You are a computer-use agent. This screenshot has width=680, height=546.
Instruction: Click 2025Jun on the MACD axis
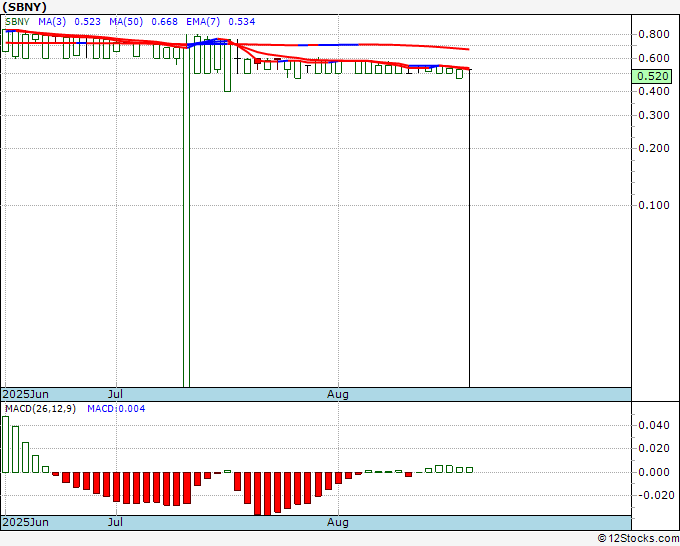(26, 522)
